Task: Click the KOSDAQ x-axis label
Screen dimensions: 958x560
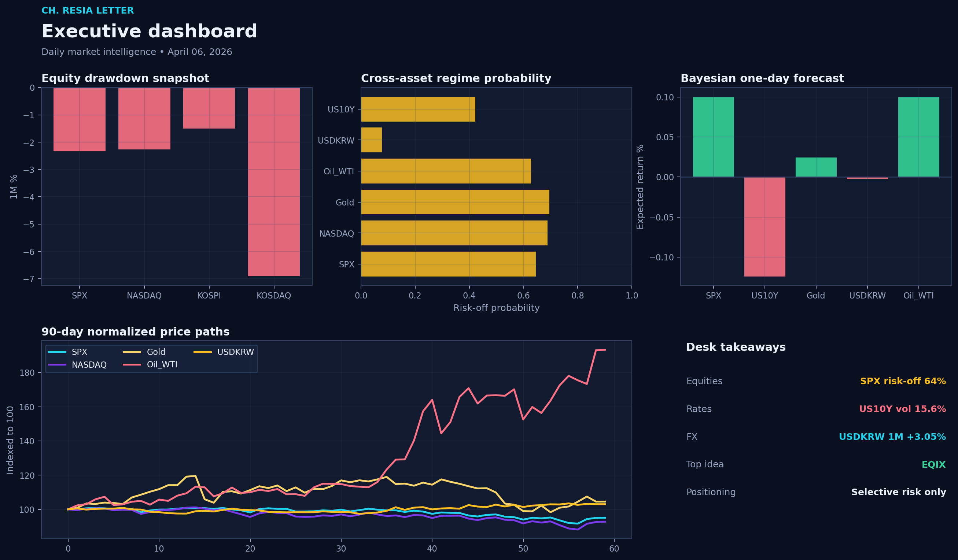Action: (x=274, y=296)
